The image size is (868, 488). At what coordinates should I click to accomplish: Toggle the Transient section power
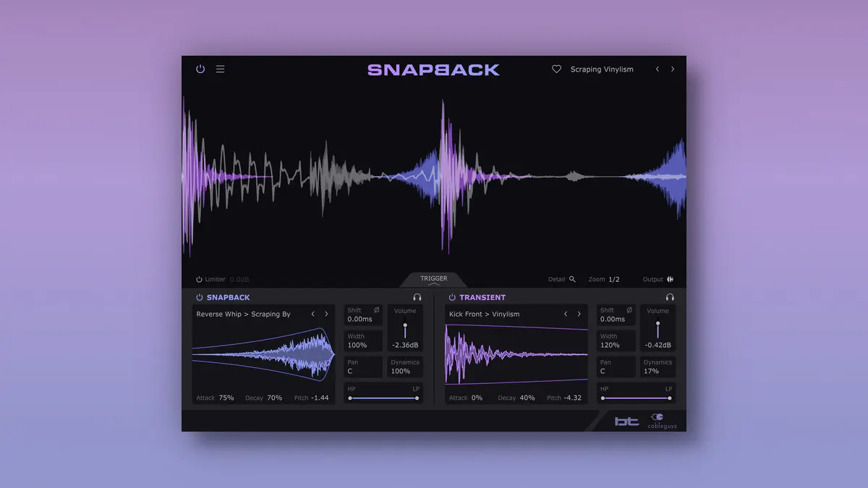coord(452,297)
